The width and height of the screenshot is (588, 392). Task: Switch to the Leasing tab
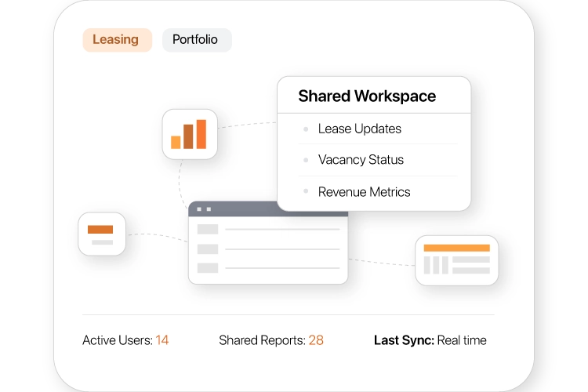pyautogui.click(x=116, y=40)
